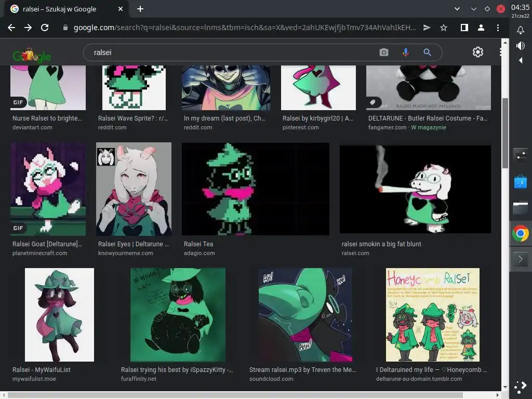Open notifications bell in side panel

[520, 30]
